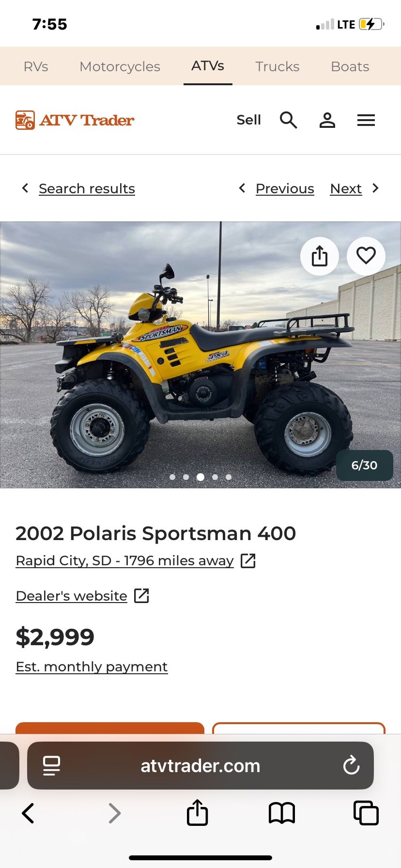Open the search magnifier icon
This screenshot has width=401, height=868.
pos(289,120)
